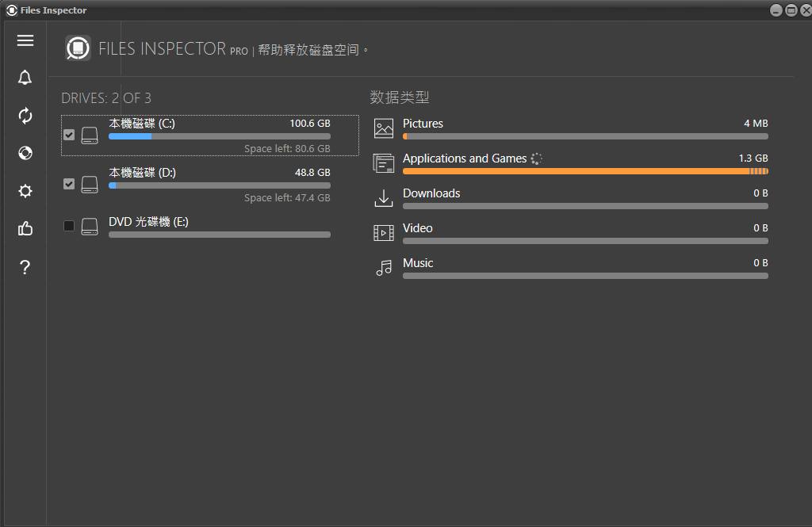Uncheck the local disk (C:) checkbox
The width and height of the screenshot is (812, 527).
point(69,136)
